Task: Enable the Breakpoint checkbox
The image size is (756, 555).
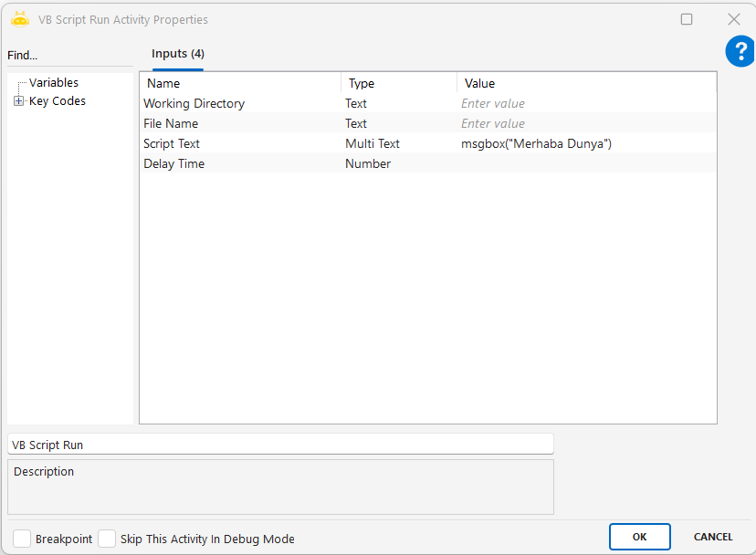Action: (x=22, y=539)
